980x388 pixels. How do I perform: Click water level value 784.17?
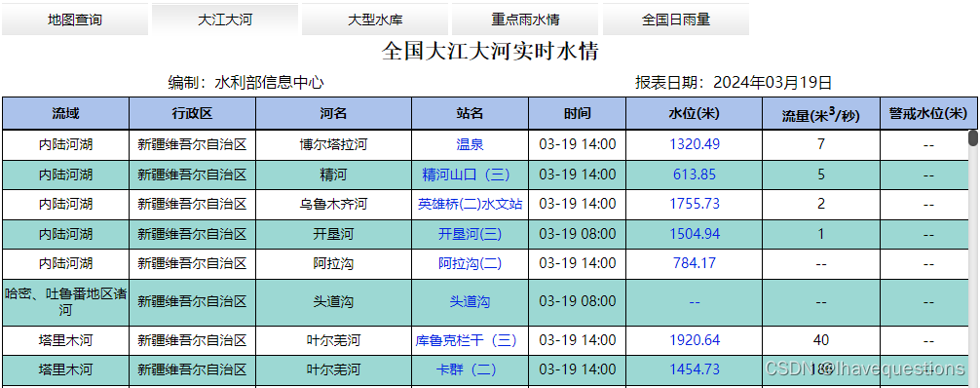(x=695, y=263)
